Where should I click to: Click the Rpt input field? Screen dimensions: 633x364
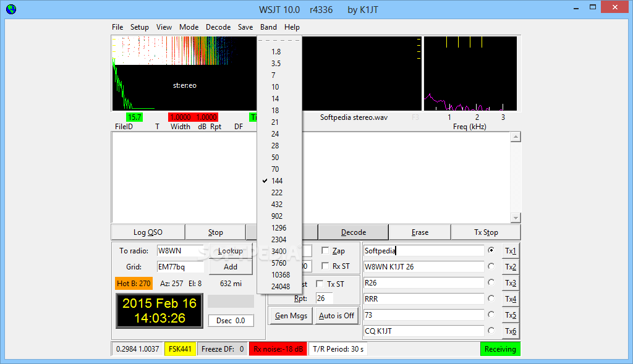[x=324, y=298]
